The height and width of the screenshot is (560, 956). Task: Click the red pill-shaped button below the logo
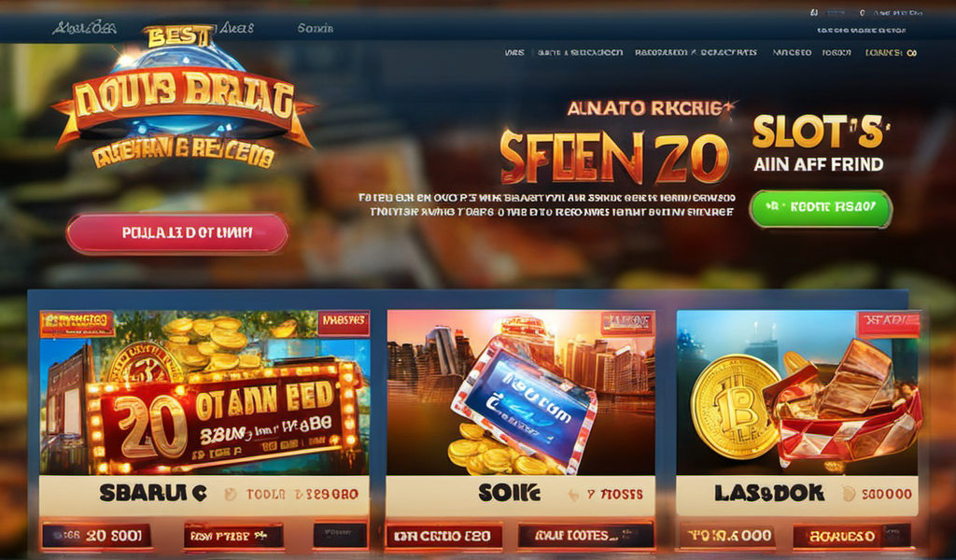point(177,232)
